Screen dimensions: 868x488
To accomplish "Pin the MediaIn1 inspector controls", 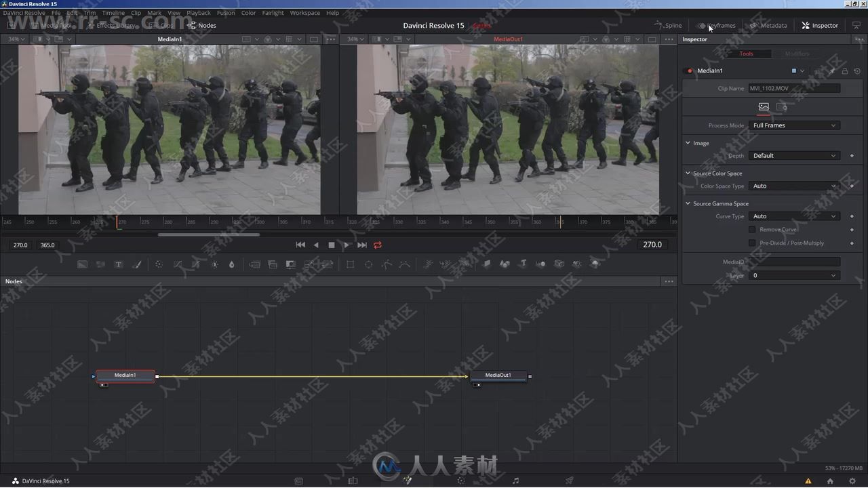I will point(832,70).
